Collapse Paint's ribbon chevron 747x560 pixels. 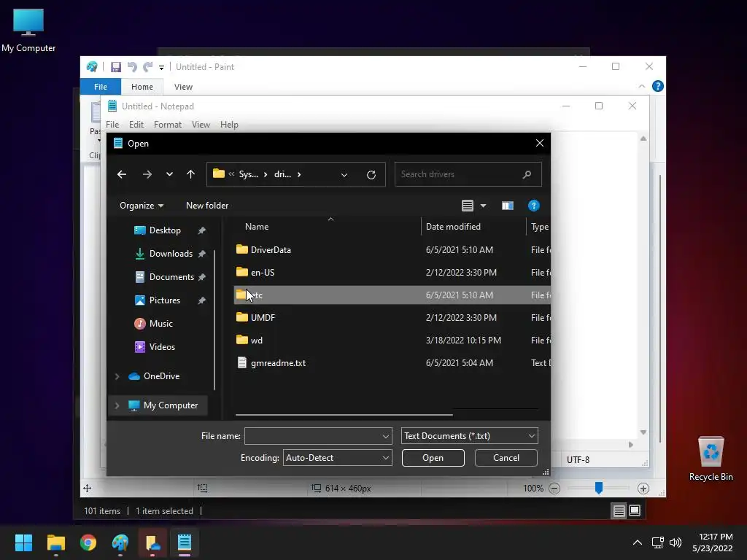tap(642, 86)
